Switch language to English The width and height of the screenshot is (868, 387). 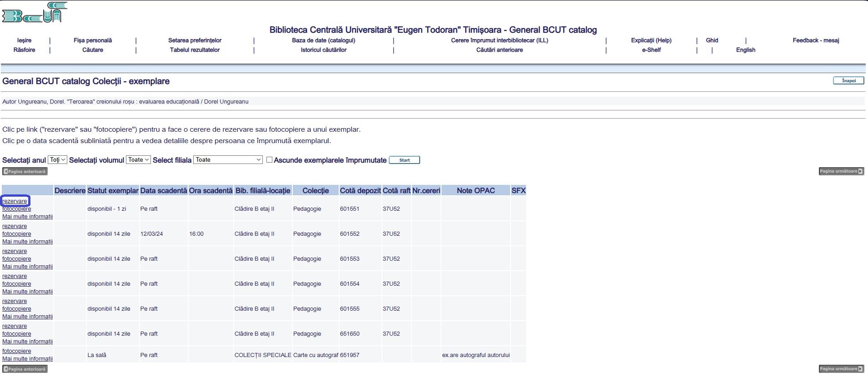click(745, 50)
